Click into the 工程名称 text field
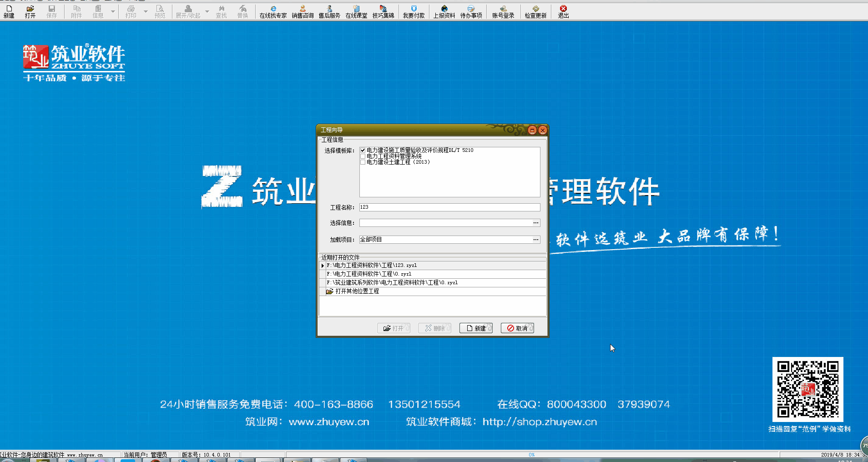Image resolution: width=868 pixels, height=462 pixels. (449, 207)
